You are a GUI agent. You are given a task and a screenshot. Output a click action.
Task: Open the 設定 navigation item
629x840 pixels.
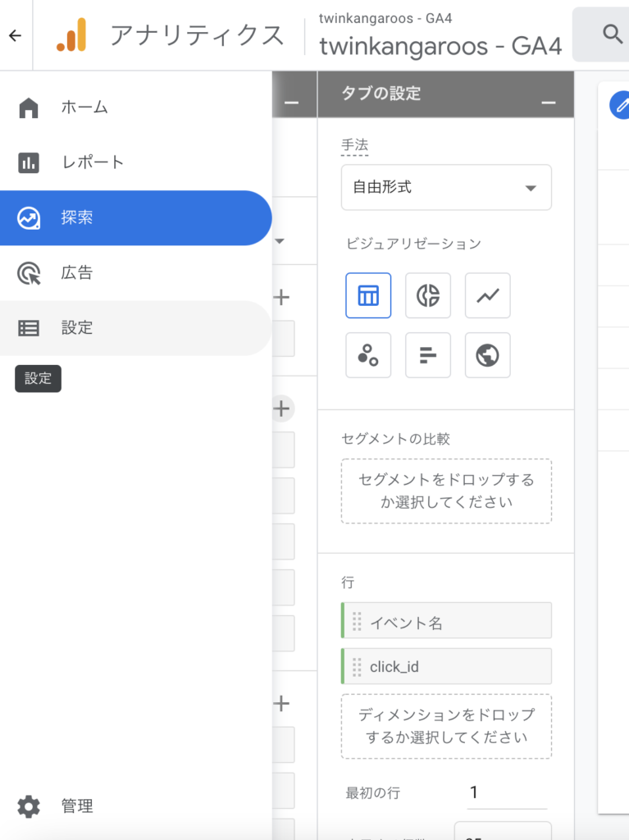tap(135, 328)
